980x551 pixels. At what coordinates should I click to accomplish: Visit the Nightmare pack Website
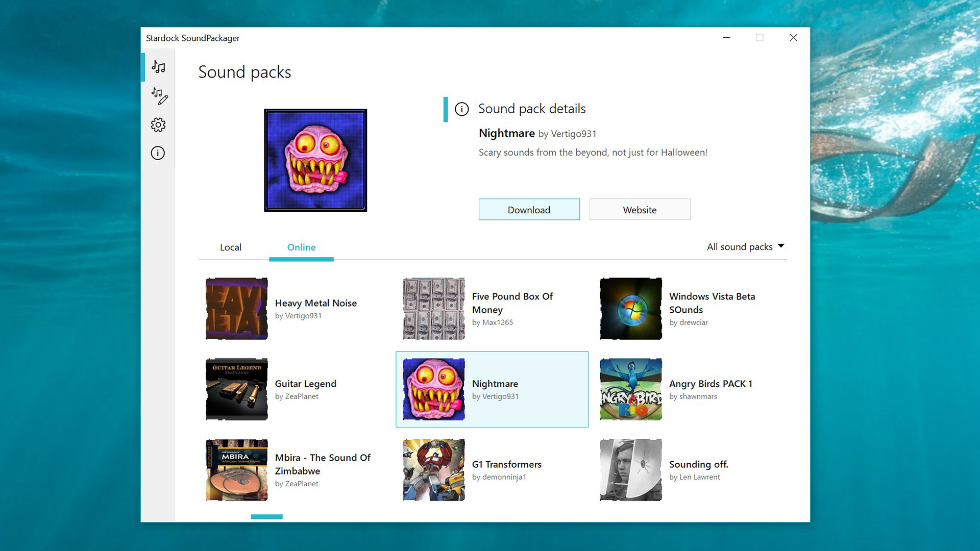pos(640,209)
